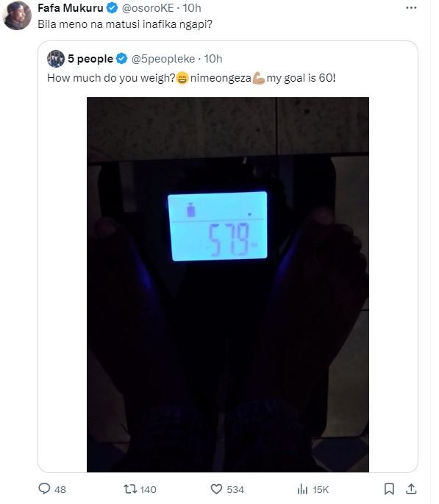Click Fafa Mukuru's blue verified badge
This screenshot has width=439, height=504.
pyautogui.click(x=112, y=7)
